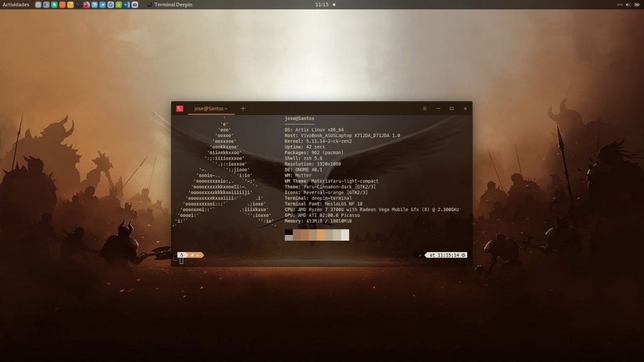Close the Deepin terminal window
This screenshot has width=644, height=362.
pyautogui.click(x=465, y=109)
